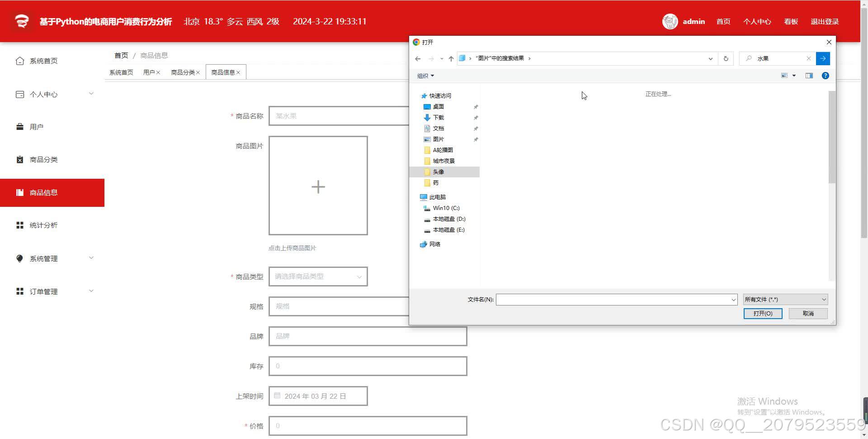The height and width of the screenshot is (439, 868).
Task: Select 商品信息 in the sidebar menu
Action: (52, 193)
